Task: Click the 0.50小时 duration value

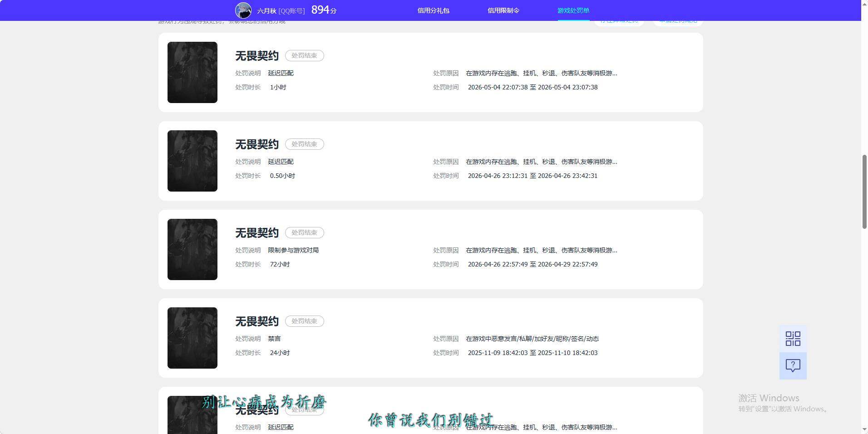Action: (282, 176)
